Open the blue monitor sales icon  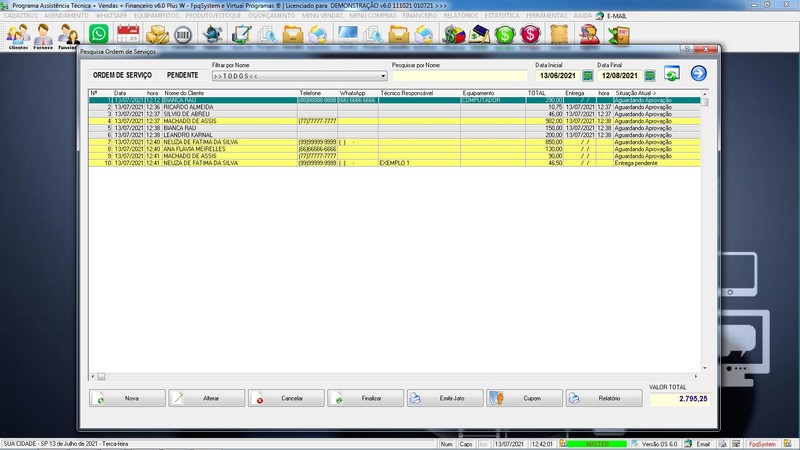(x=347, y=34)
